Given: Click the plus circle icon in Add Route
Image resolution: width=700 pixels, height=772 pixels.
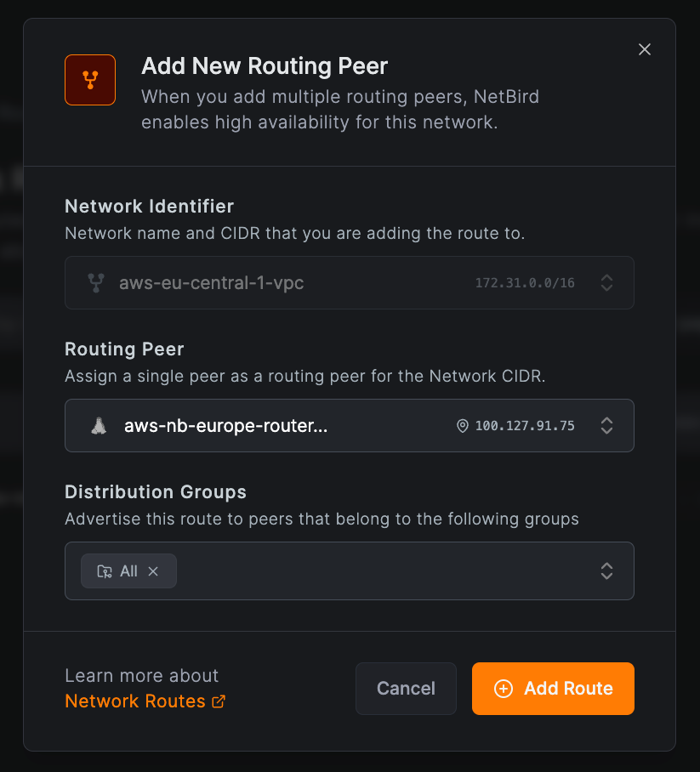Looking at the screenshot, I should point(504,689).
